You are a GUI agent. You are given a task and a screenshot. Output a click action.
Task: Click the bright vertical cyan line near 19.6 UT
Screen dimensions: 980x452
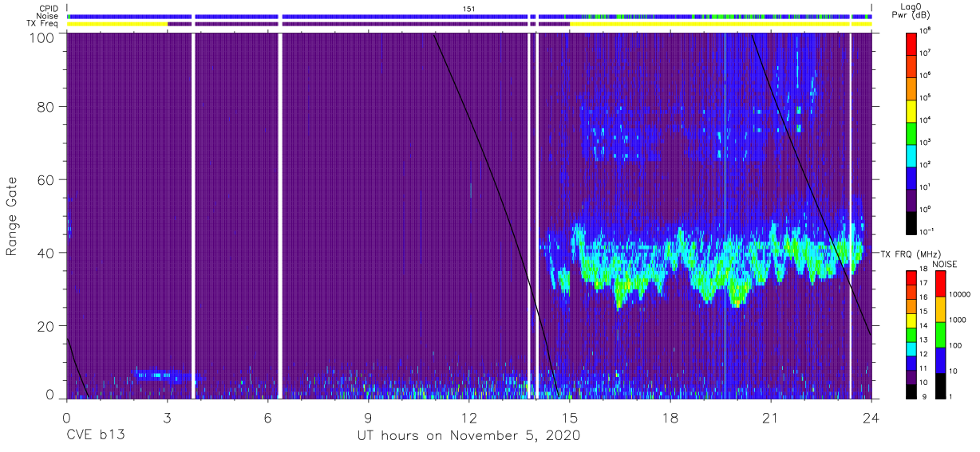point(724,215)
